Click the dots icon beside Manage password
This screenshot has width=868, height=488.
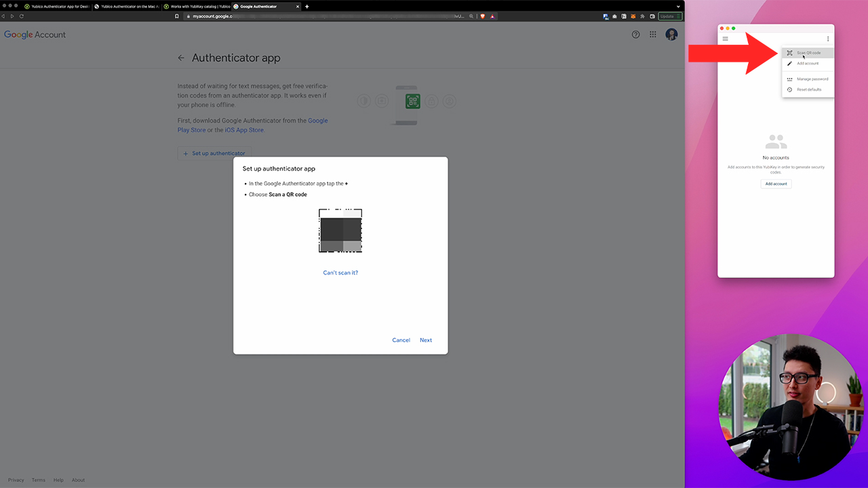(789, 79)
